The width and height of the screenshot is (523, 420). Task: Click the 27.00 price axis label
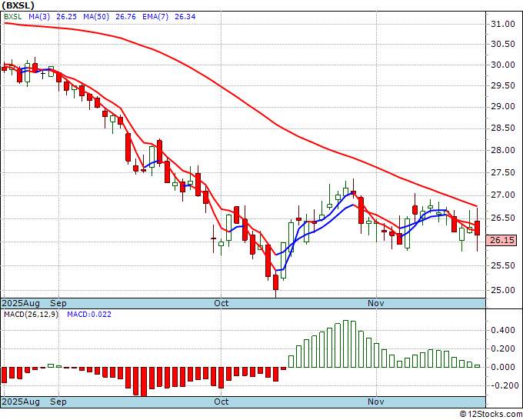point(503,195)
